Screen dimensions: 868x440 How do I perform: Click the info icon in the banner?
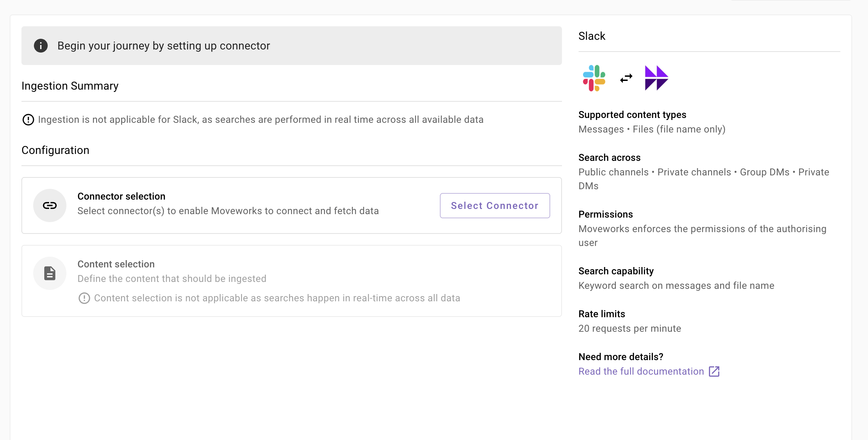(x=41, y=46)
